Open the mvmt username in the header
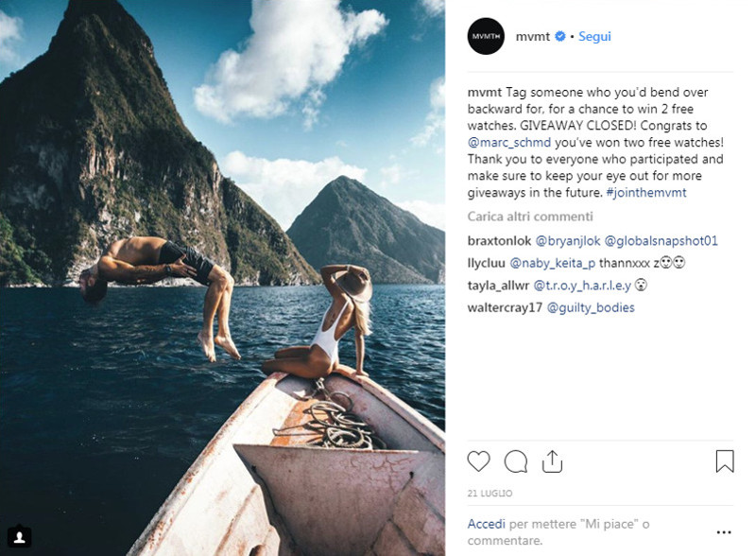 click(x=533, y=37)
